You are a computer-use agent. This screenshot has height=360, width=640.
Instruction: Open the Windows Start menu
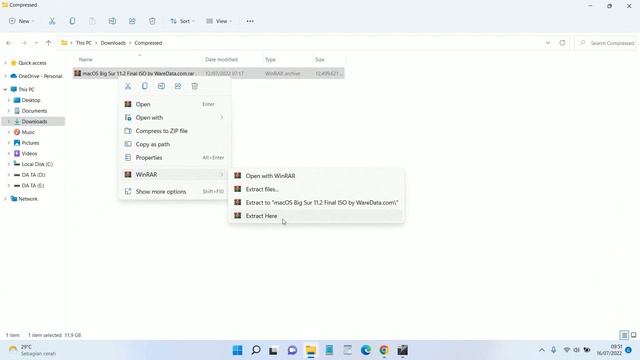pyautogui.click(x=237, y=350)
